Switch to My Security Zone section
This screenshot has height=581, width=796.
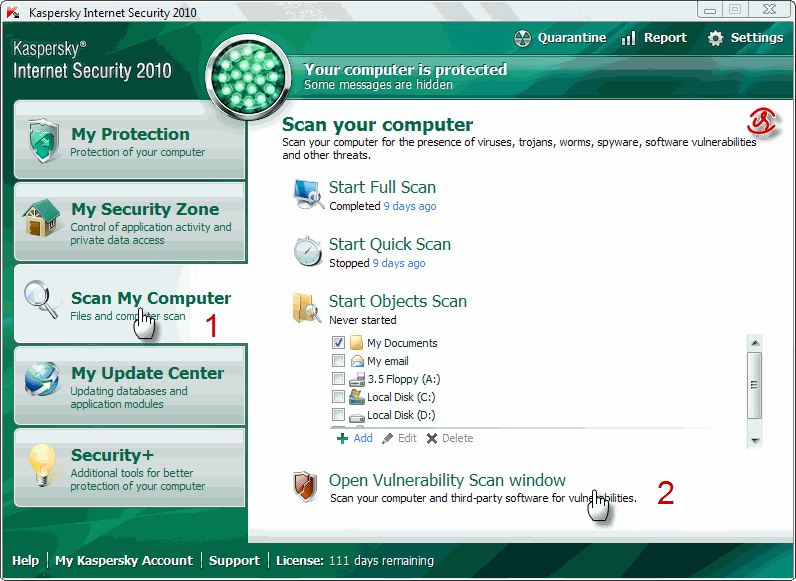click(130, 221)
